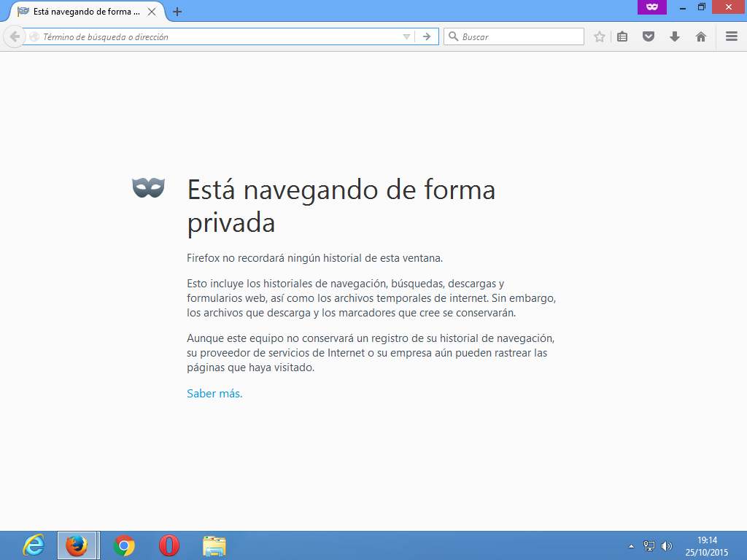Open Opera browser from taskbar
Screen dimensions: 747x560
(x=169, y=545)
